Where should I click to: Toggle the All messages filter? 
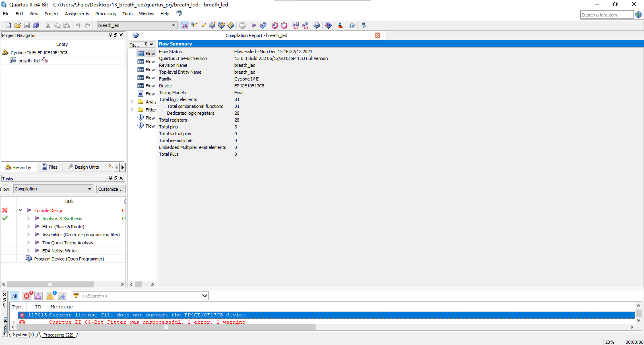tap(14, 296)
